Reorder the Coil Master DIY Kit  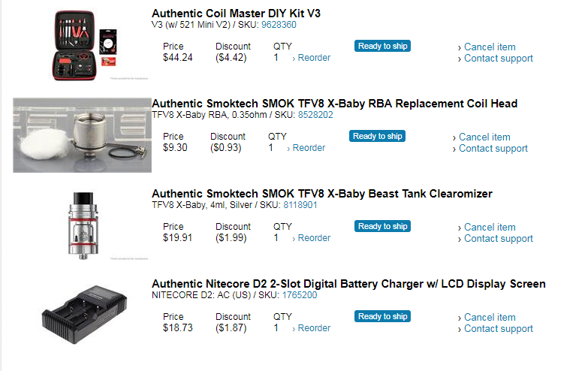pyautogui.click(x=314, y=58)
